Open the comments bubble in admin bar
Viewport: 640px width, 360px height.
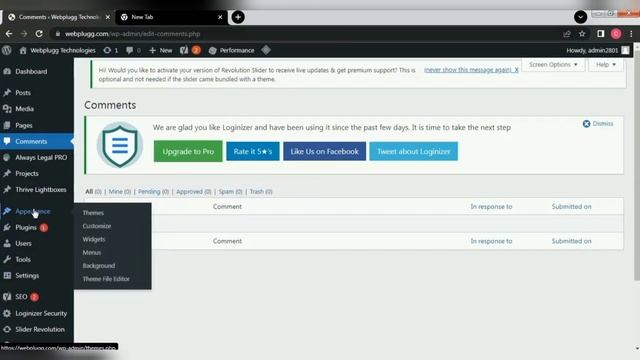point(133,50)
